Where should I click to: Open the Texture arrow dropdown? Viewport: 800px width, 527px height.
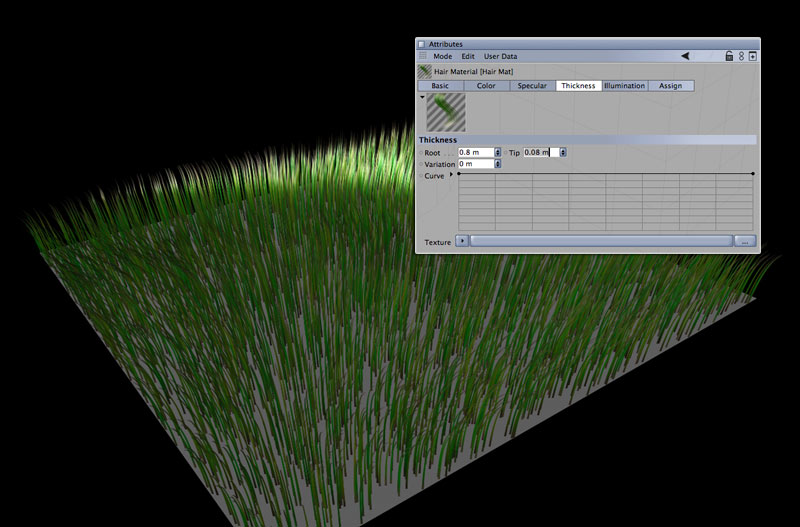click(461, 241)
